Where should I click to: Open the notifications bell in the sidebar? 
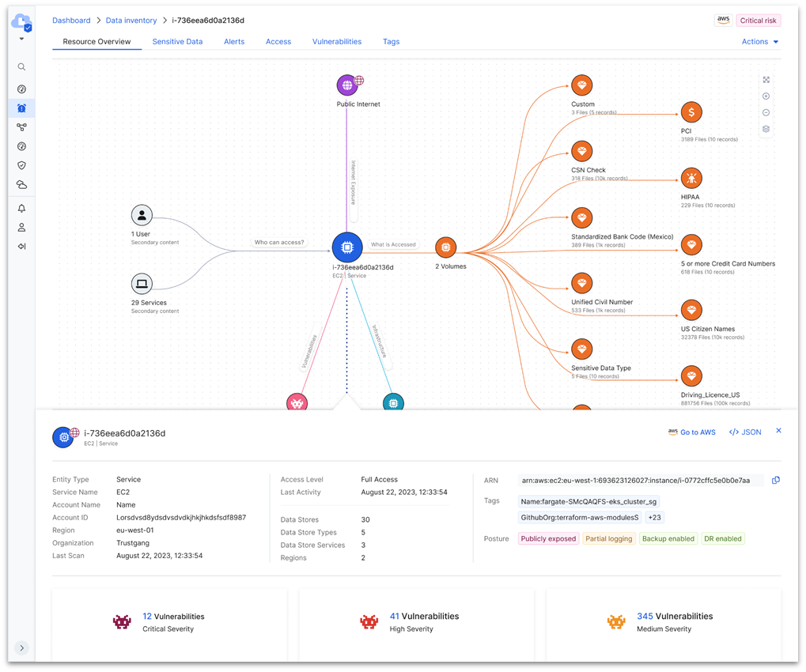point(21,208)
